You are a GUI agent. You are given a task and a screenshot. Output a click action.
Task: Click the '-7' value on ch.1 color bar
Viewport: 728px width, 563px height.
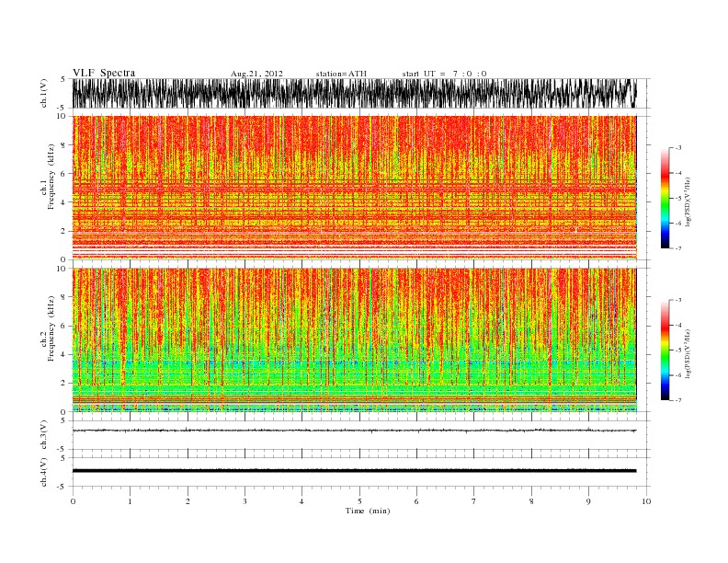click(x=677, y=248)
